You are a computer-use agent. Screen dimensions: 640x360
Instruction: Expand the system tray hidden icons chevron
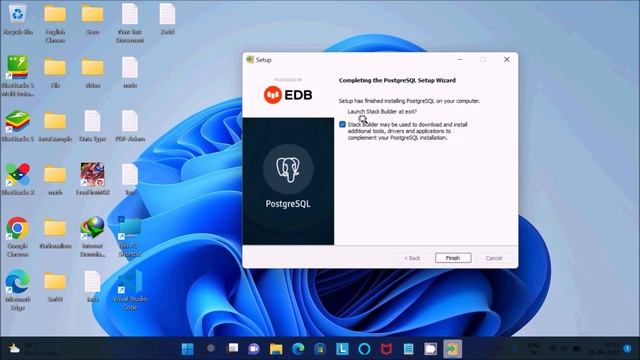point(498,349)
